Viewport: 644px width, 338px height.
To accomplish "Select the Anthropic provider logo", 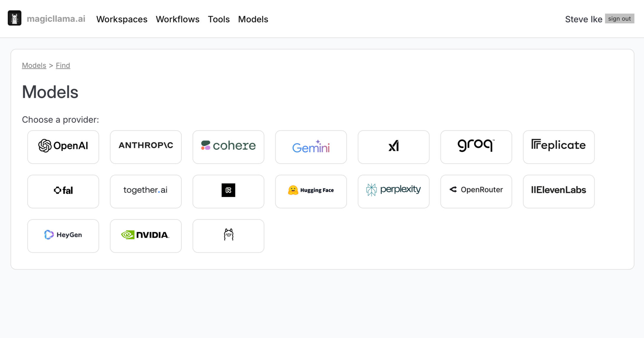I will (146, 147).
